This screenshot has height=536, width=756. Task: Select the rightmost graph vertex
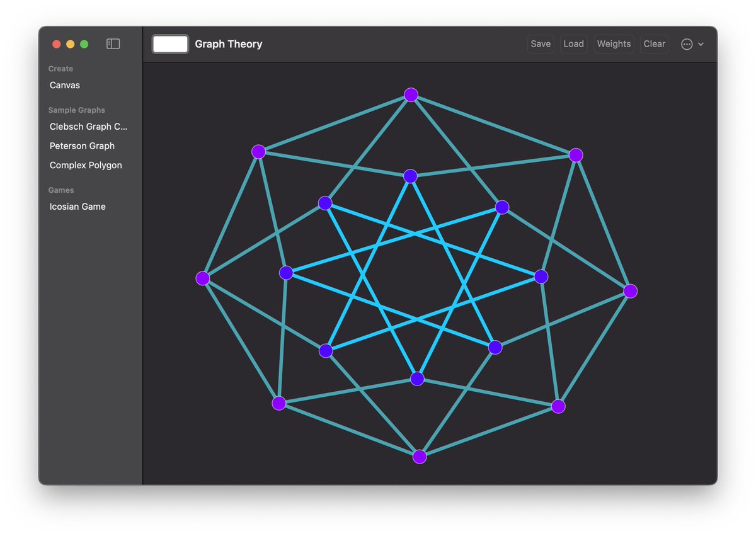click(x=631, y=291)
